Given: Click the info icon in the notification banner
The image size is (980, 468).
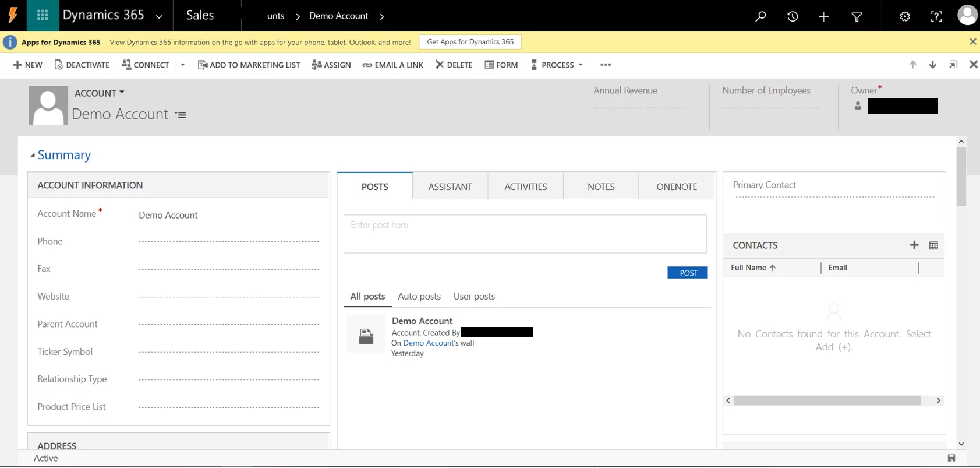Looking at the screenshot, I should click(10, 42).
